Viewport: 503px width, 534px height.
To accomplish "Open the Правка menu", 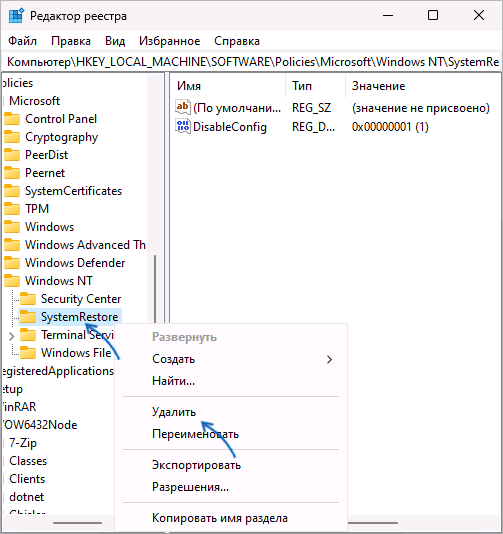I will [71, 41].
